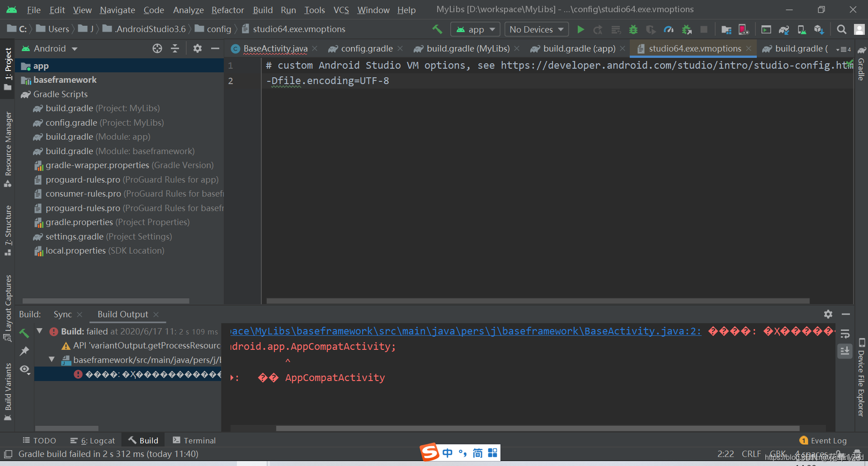Toggle the 1: Project side panel
This screenshot has width=868, height=466.
coord(8,69)
